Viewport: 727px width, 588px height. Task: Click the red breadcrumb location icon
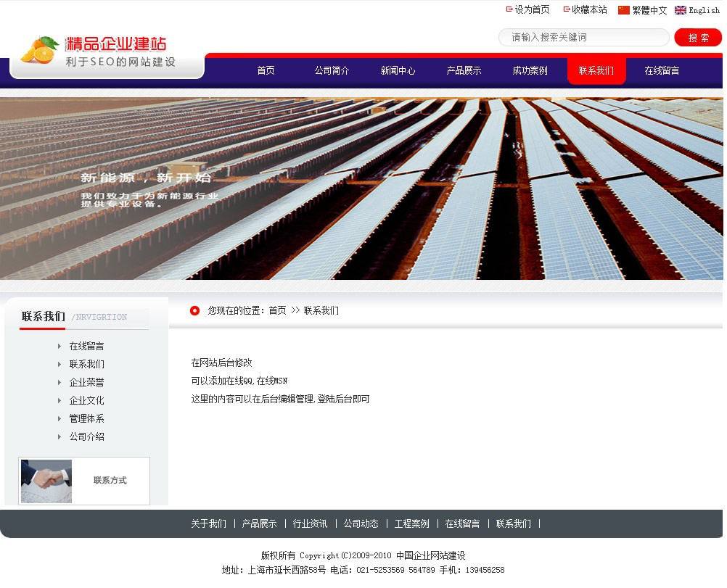[x=194, y=311]
